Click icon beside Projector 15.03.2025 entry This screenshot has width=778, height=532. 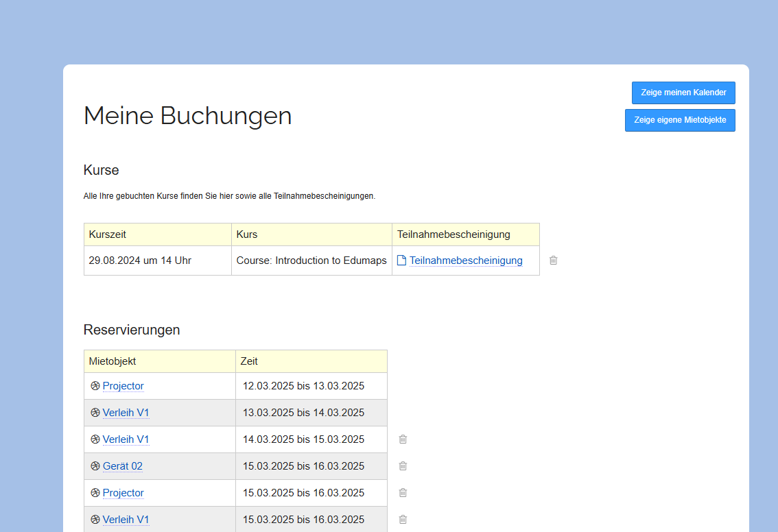pos(95,493)
